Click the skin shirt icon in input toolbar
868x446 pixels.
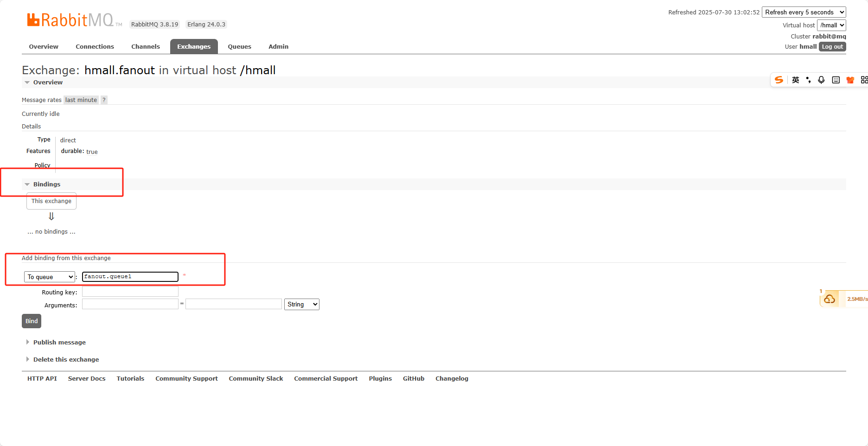click(850, 80)
